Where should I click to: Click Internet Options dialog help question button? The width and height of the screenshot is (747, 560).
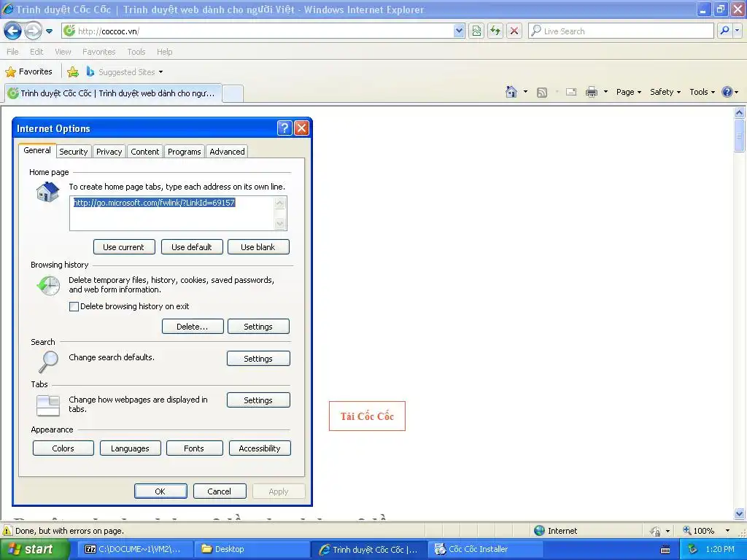tap(285, 128)
